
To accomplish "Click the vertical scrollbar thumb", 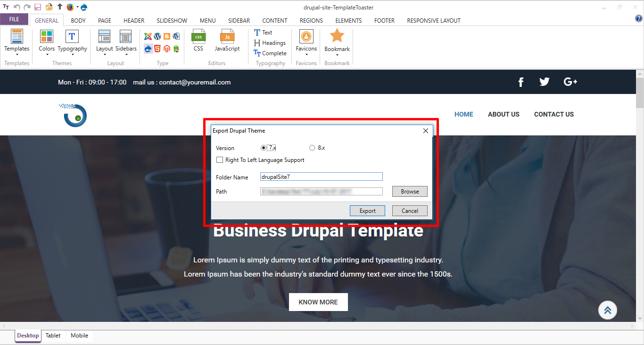I will [640, 93].
